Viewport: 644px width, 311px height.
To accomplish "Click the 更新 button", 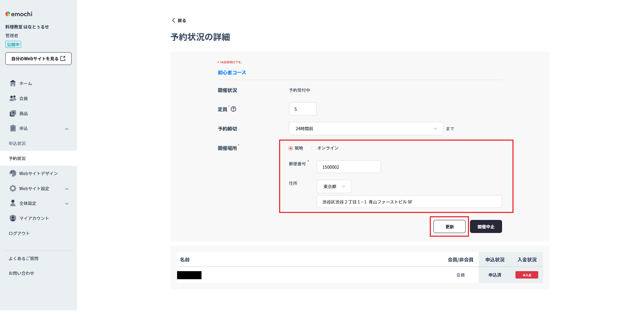I will (x=449, y=227).
